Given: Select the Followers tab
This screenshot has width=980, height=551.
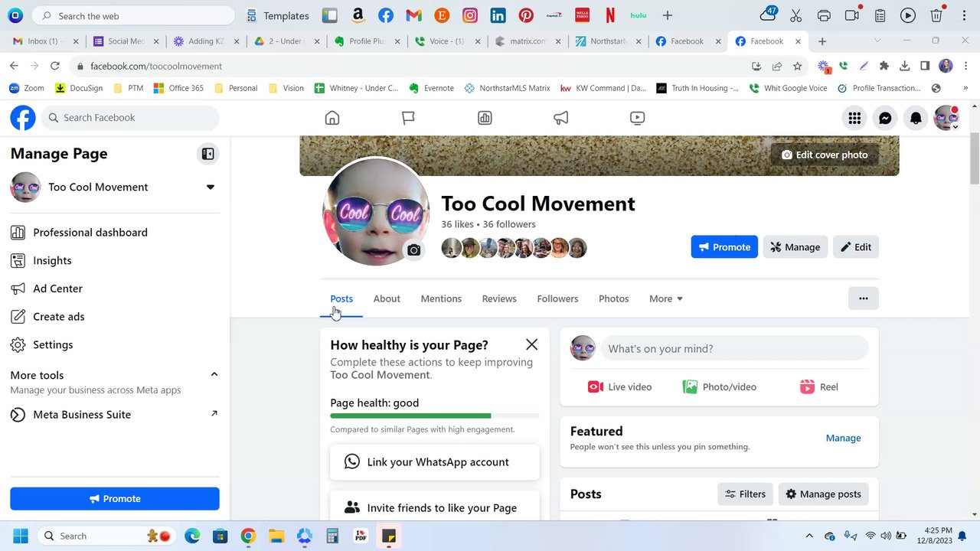Looking at the screenshot, I should pos(557,298).
